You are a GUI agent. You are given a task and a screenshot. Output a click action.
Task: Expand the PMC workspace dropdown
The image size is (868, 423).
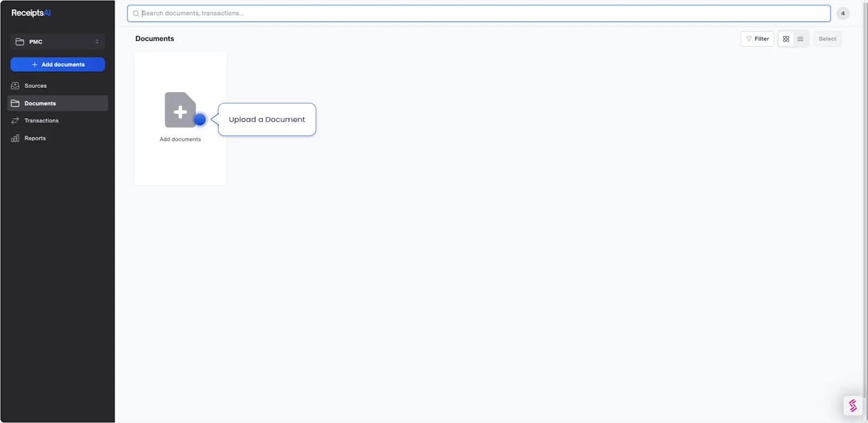click(58, 42)
